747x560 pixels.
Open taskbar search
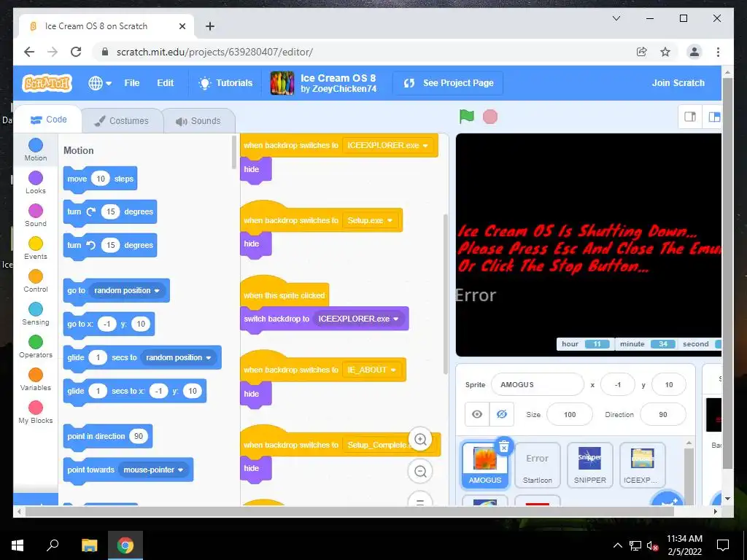coord(53,545)
